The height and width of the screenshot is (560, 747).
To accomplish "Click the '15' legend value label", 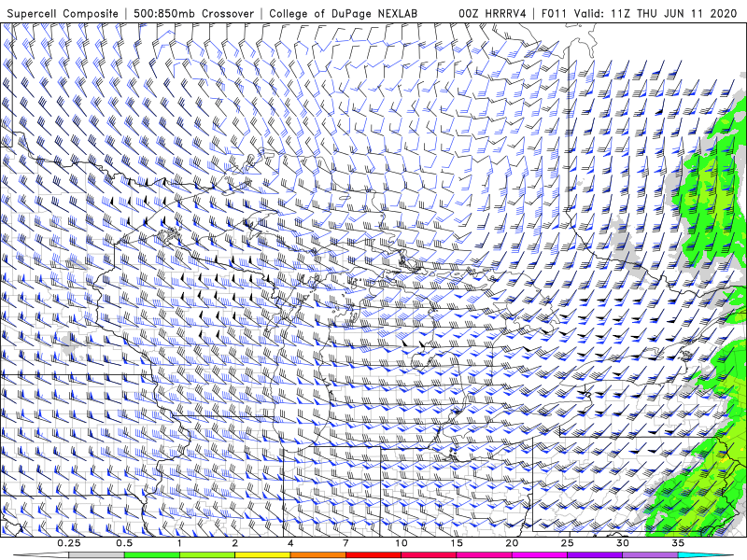I will coord(457,543).
